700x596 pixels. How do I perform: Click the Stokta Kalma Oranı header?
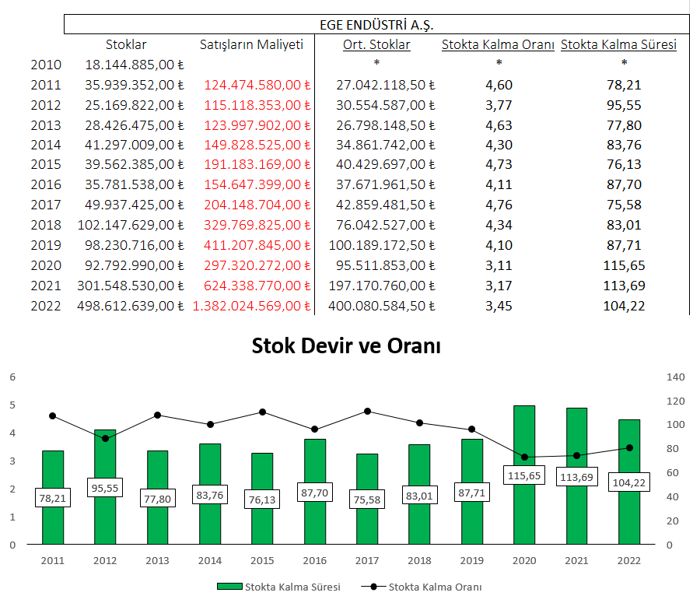[498, 44]
